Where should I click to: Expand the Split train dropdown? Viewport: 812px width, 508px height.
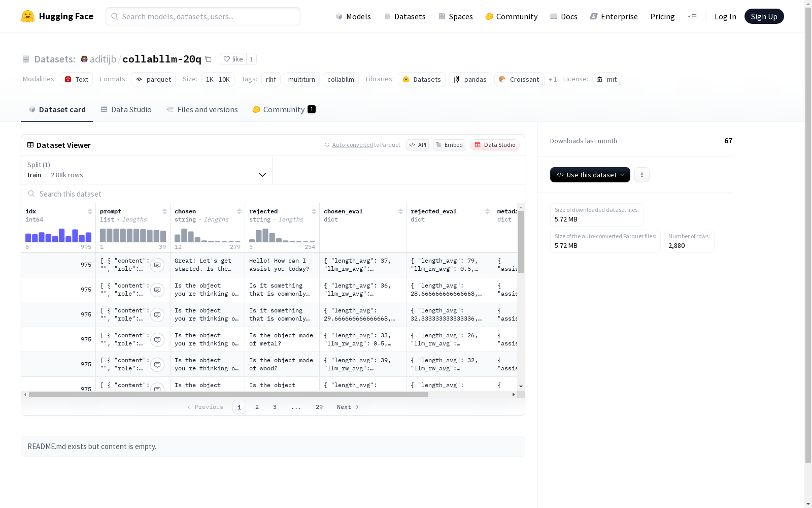pos(147,170)
